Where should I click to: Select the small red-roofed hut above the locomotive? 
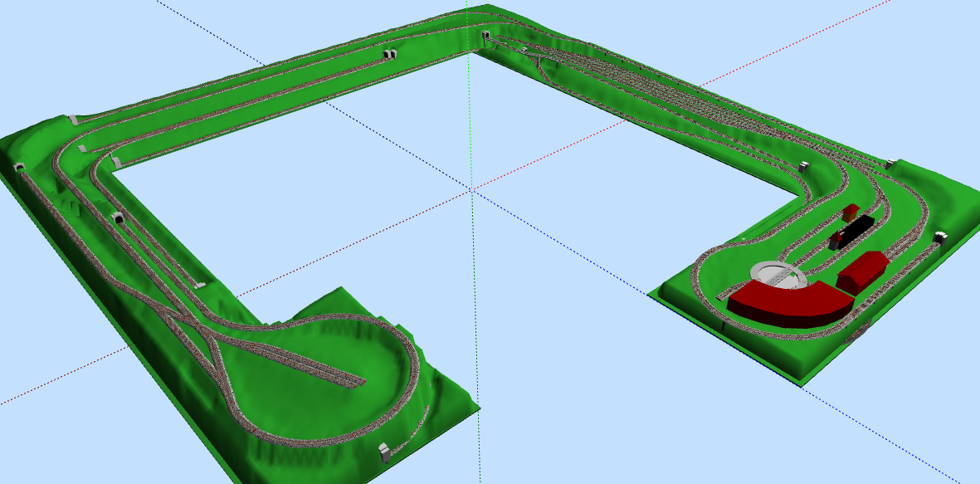(x=850, y=211)
